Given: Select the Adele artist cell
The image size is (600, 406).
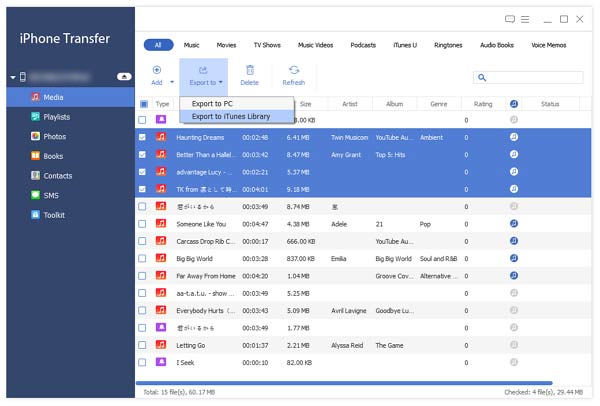Looking at the screenshot, I should [339, 224].
